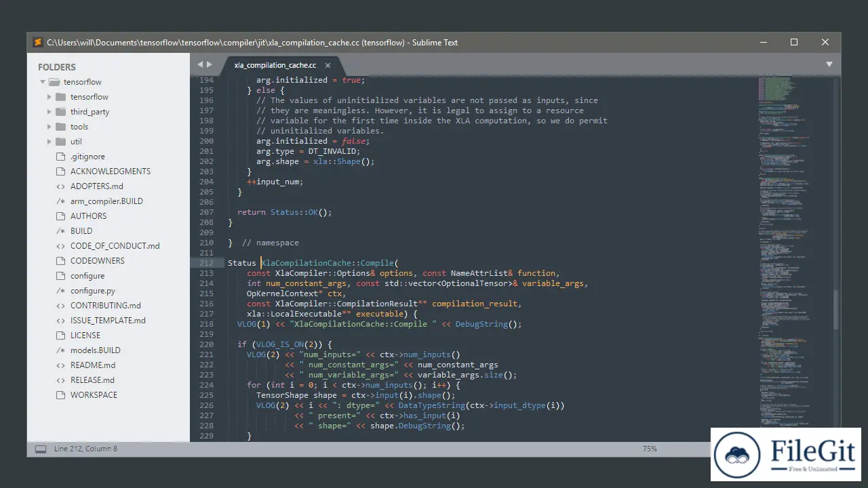This screenshot has height=488, width=868.
Task: Click the markup icon next to ADOPTERS.md
Action: 60,186
